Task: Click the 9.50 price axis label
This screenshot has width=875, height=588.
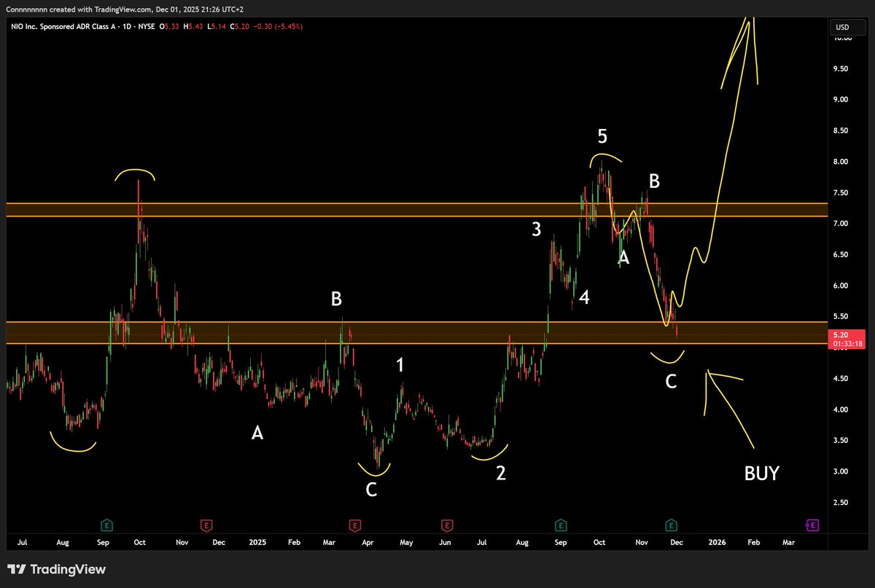Action: 841,68
